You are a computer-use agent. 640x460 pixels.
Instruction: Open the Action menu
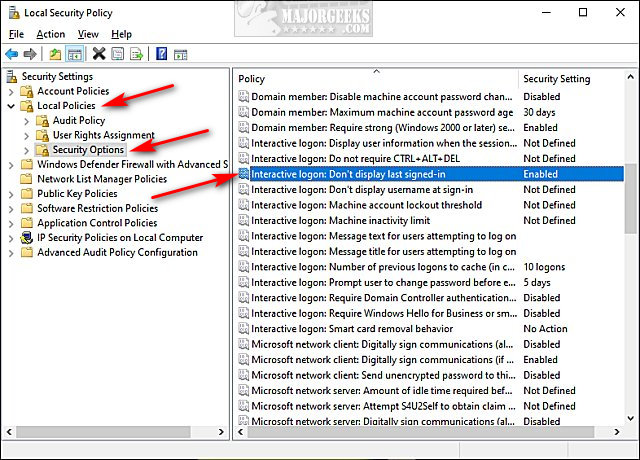[x=51, y=34]
